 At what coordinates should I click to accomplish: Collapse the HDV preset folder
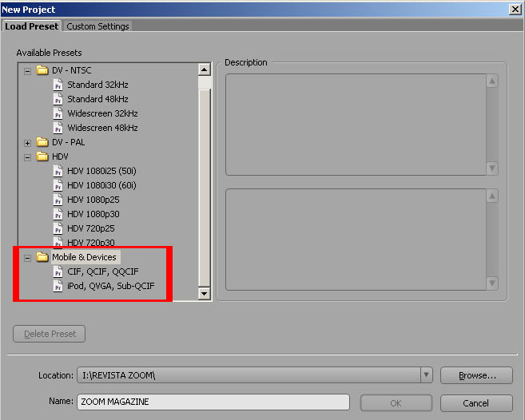click(28, 157)
